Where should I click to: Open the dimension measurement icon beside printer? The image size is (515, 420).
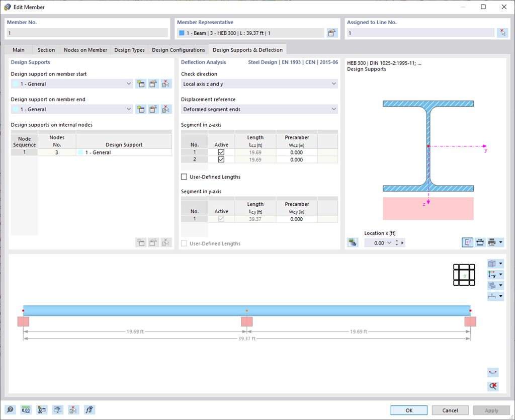coord(480,242)
